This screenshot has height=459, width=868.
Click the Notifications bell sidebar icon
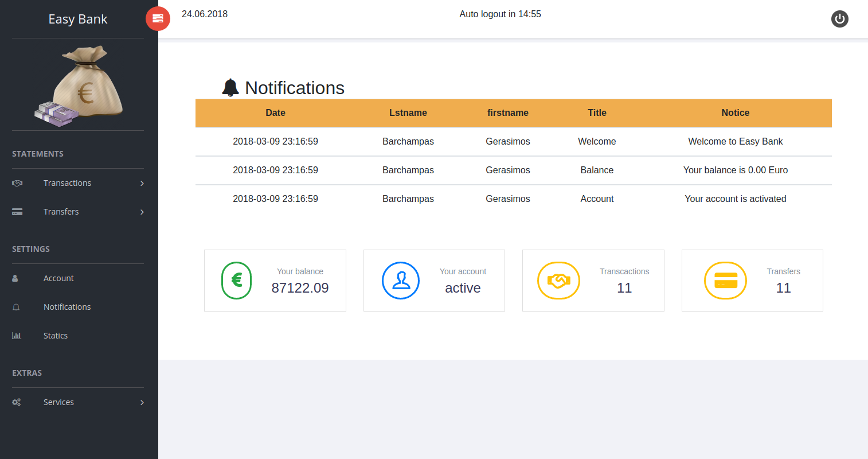point(16,307)
